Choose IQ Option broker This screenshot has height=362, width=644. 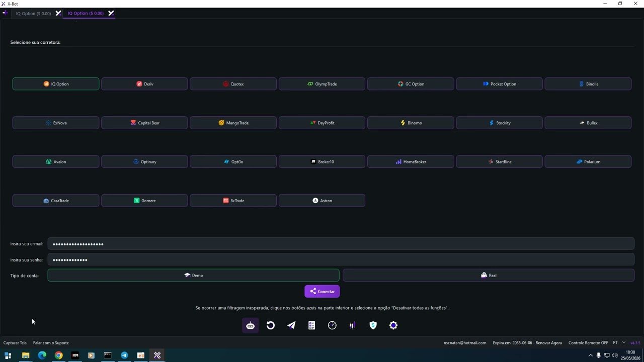coord(56,84)
